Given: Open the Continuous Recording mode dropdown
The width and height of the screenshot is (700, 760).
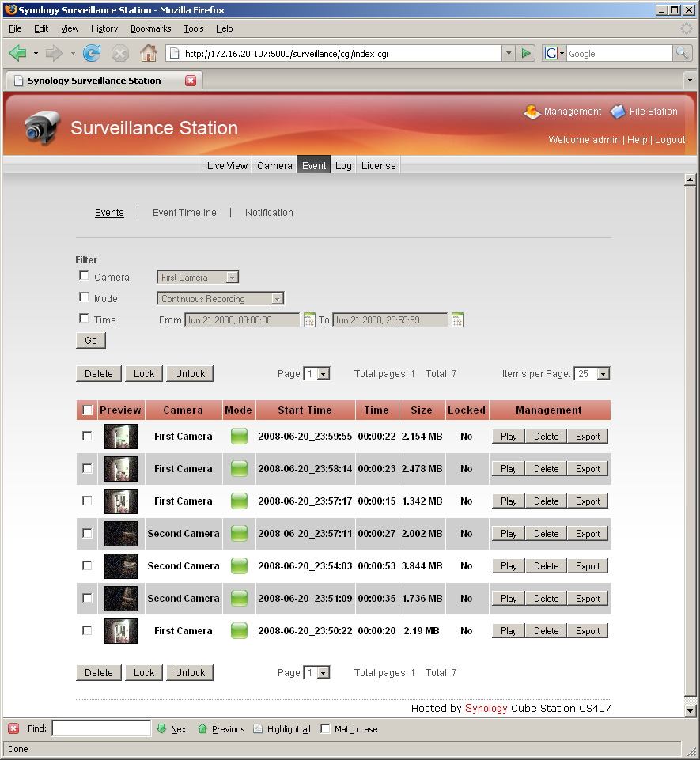Looking at the screenshot, I should (221, 299).
